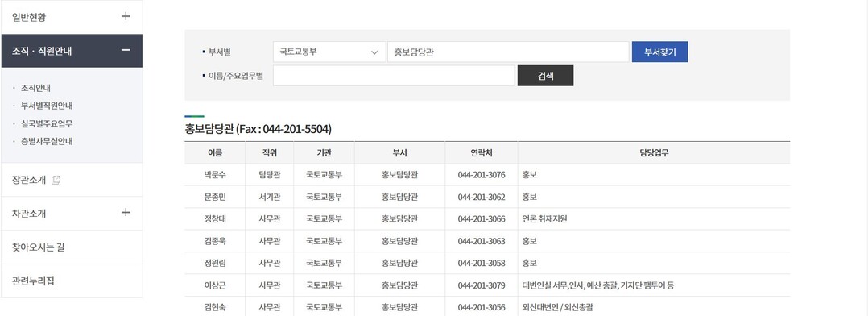The image size is (868, 316).
Task: Select name 이상근 in table
Action: point(215,285)
